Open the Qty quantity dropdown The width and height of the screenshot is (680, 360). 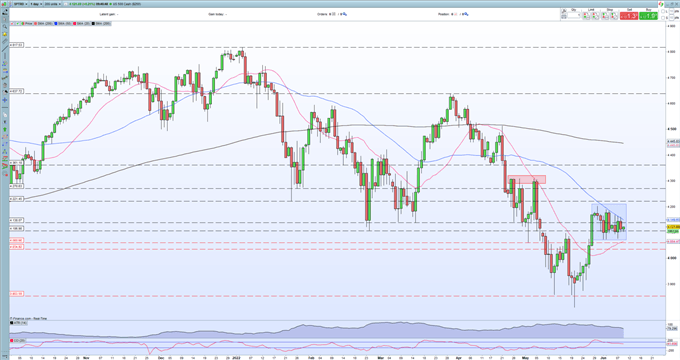[574, 16]
